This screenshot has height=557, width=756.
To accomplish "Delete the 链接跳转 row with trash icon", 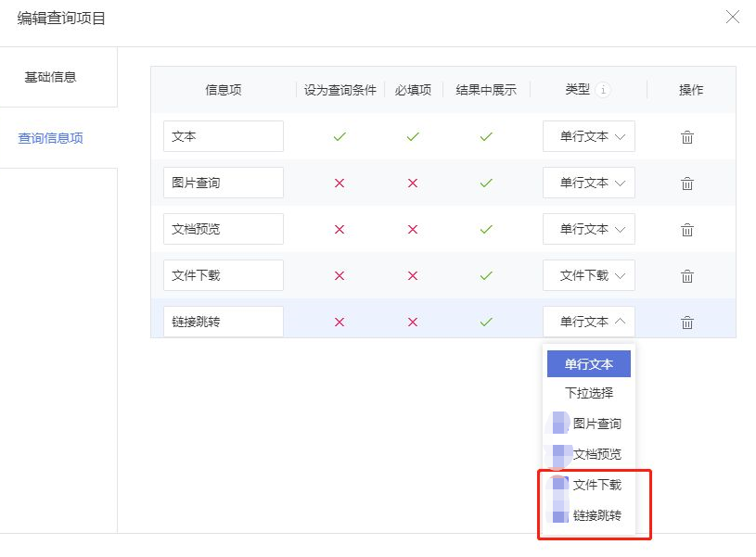I will [687, 322].
